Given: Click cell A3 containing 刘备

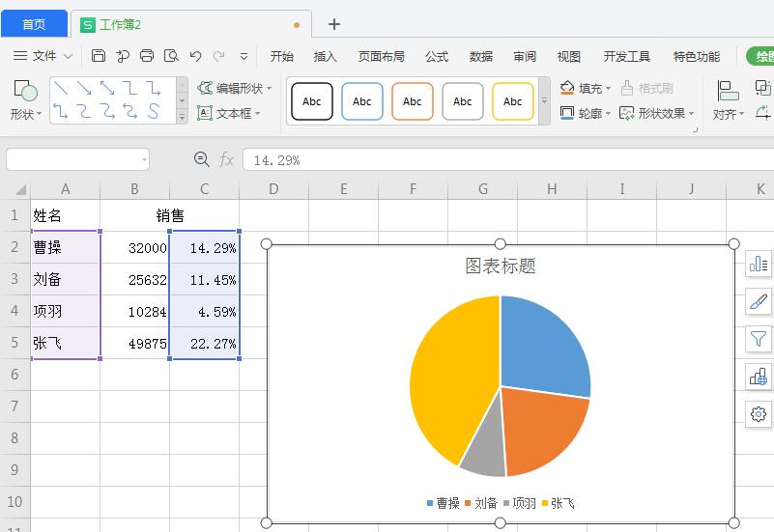Looking at the screenshot, I should point(66,279).
